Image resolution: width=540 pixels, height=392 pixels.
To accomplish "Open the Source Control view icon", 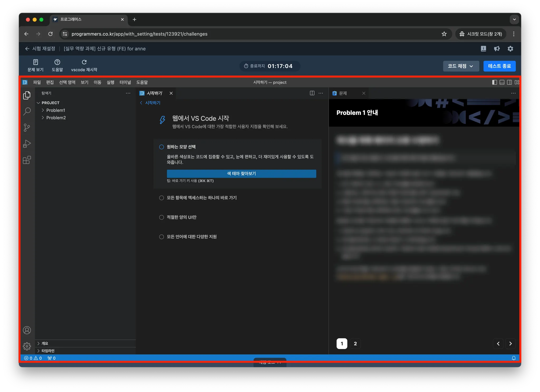I will click(27, 128).
